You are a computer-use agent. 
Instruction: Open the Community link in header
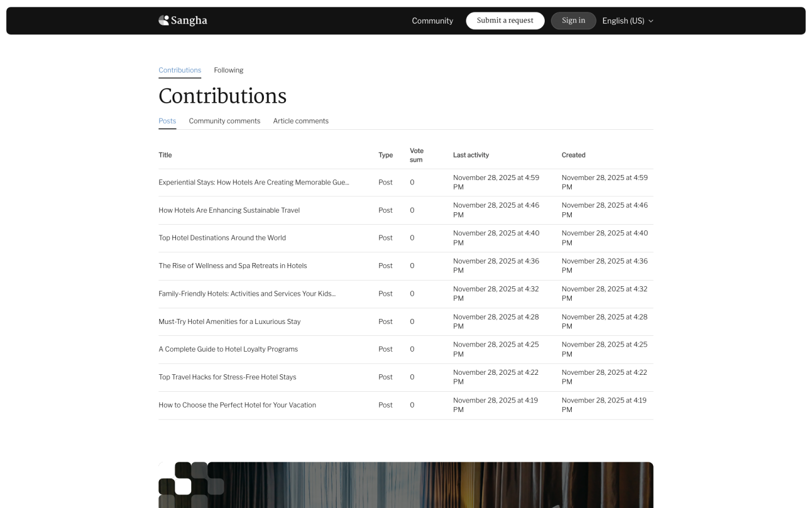coord(432,21)
